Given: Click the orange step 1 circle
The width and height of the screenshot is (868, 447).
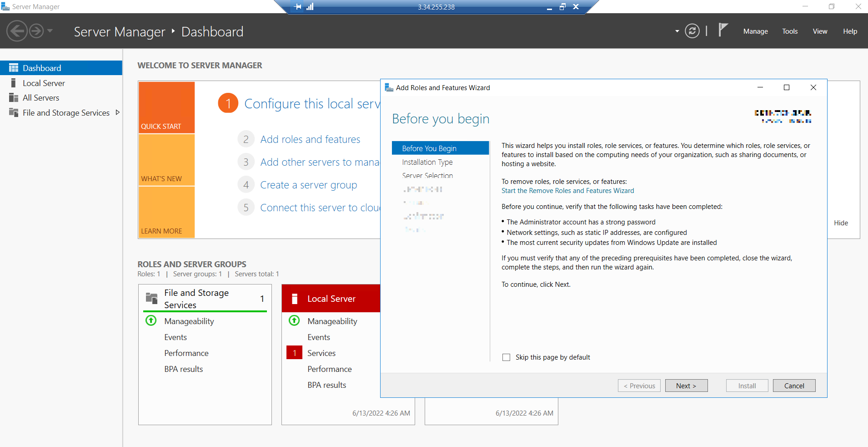Looking at the screenshot, I should click(228, 103).
